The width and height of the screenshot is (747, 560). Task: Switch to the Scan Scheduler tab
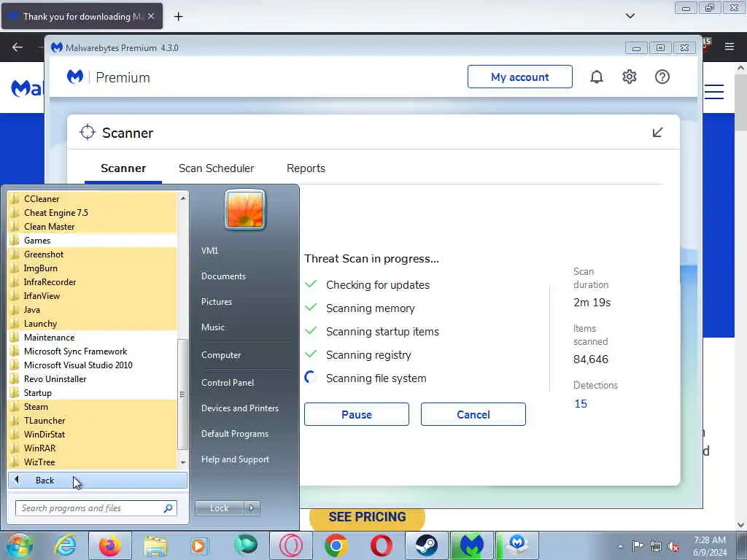[216, 168]
